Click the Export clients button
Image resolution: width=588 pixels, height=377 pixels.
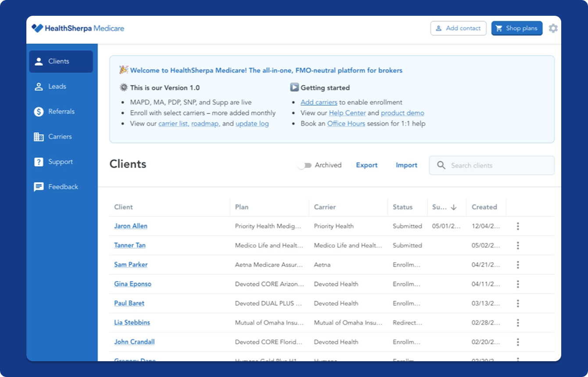tap(366, 165)
